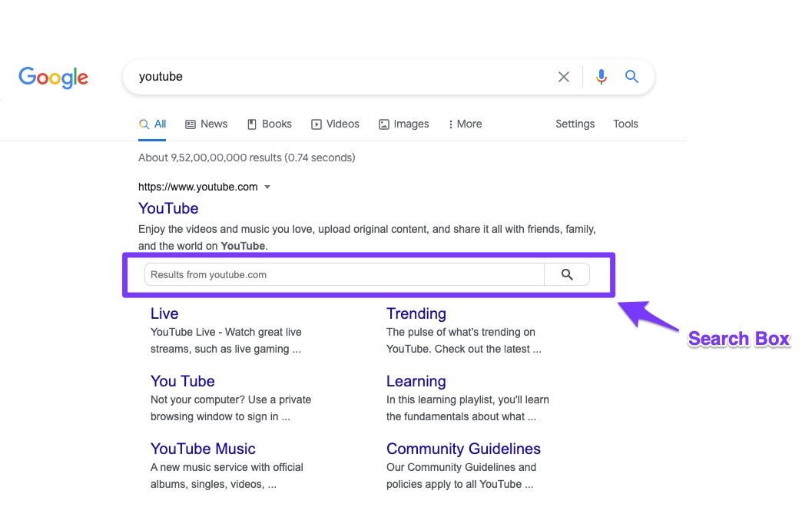Open the Community Guidelines sitelink
Image resolution: width=812 pixels, height=527 pixels.
463,449
